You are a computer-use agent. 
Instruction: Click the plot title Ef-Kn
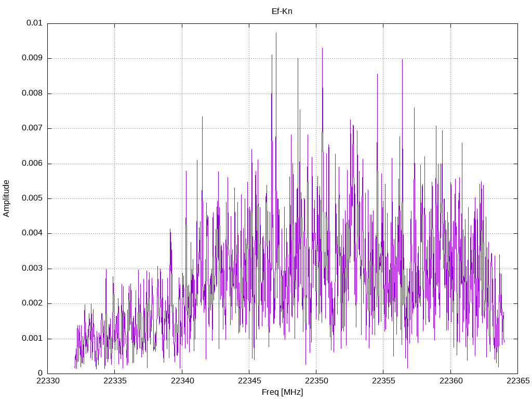[x=282, y=11]
